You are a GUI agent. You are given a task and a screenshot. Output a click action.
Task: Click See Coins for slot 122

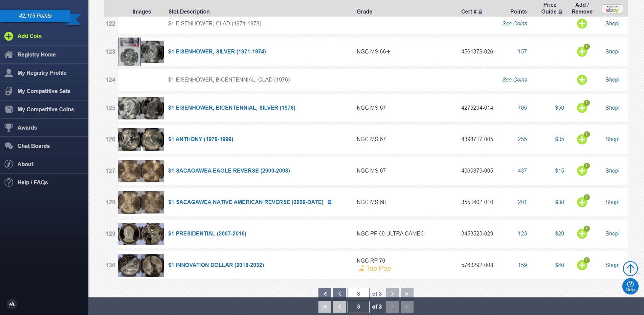pos(514,23)
